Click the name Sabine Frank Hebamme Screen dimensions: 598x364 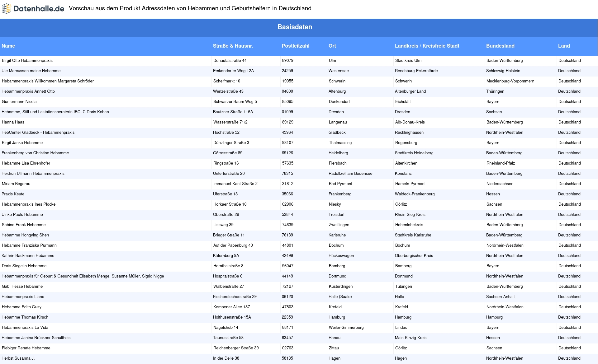[24, 225]
